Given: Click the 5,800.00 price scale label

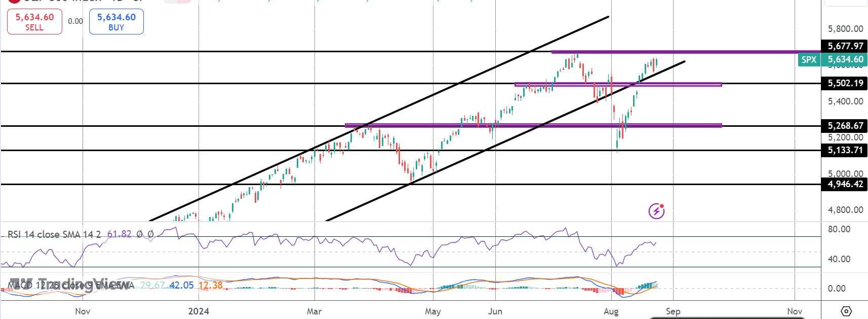Looking at the screenshot, I should [x=845, y=29].
